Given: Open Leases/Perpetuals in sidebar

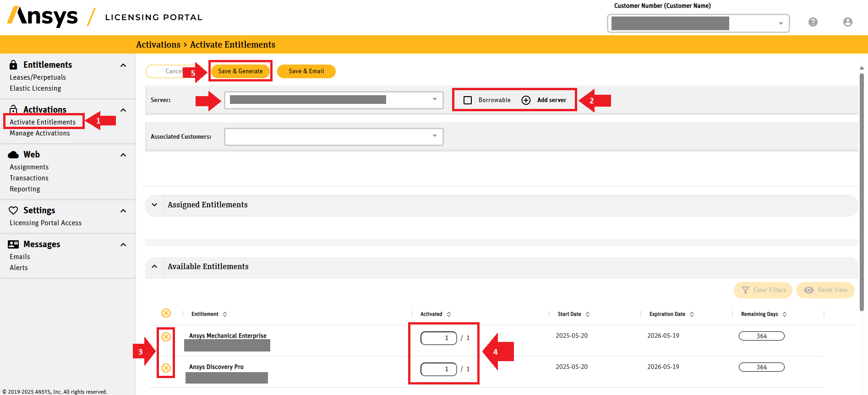Looking at the screenshot, I should coord(38,77).
